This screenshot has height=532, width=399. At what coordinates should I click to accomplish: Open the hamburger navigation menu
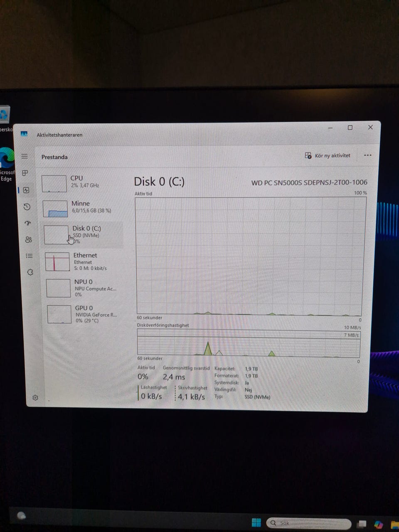click(x=25, y=156)
